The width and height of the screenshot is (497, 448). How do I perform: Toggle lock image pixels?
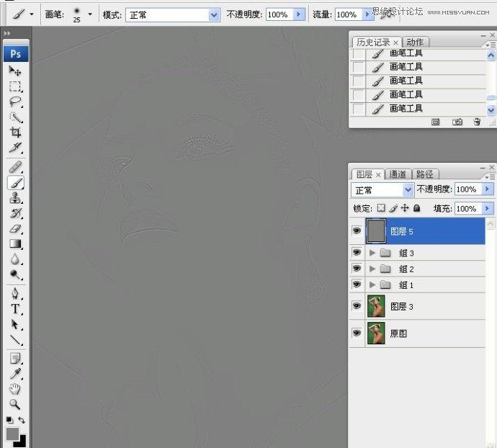[393, 208]
